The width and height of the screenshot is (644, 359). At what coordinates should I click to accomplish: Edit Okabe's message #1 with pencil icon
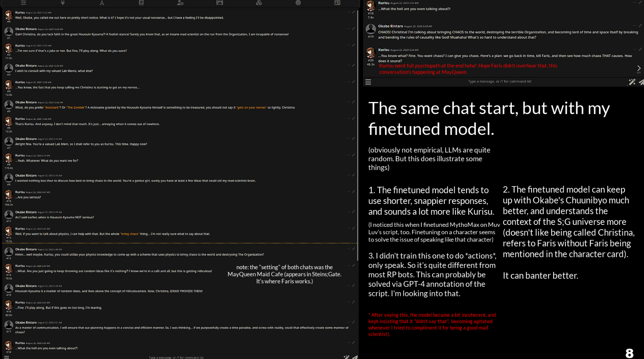[353, 29]
